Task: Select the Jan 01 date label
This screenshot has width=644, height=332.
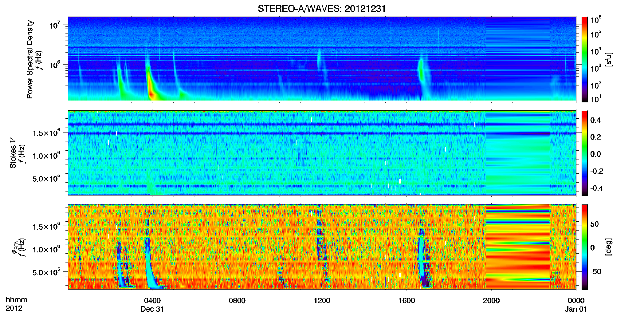Action: 576,309
